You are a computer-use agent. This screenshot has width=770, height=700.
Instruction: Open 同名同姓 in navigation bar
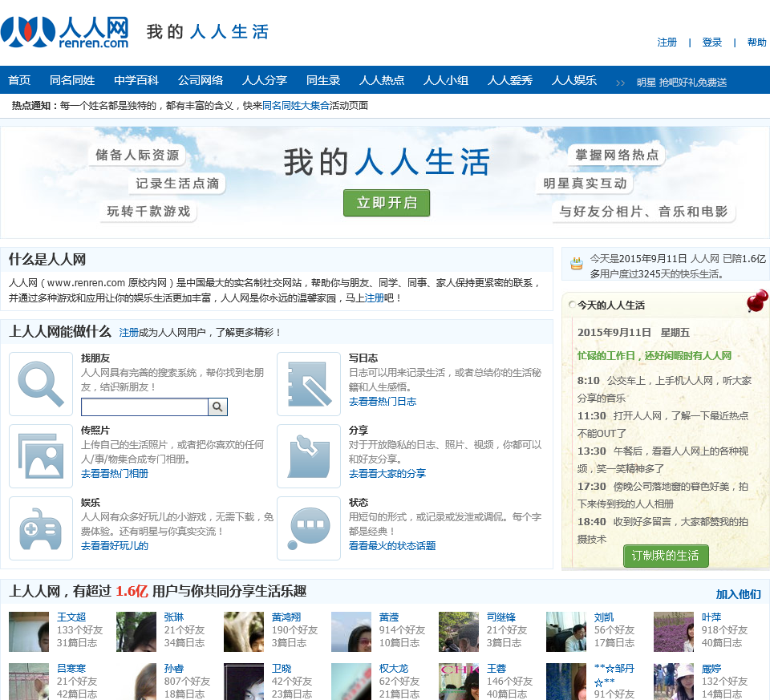tap(72, 80)
